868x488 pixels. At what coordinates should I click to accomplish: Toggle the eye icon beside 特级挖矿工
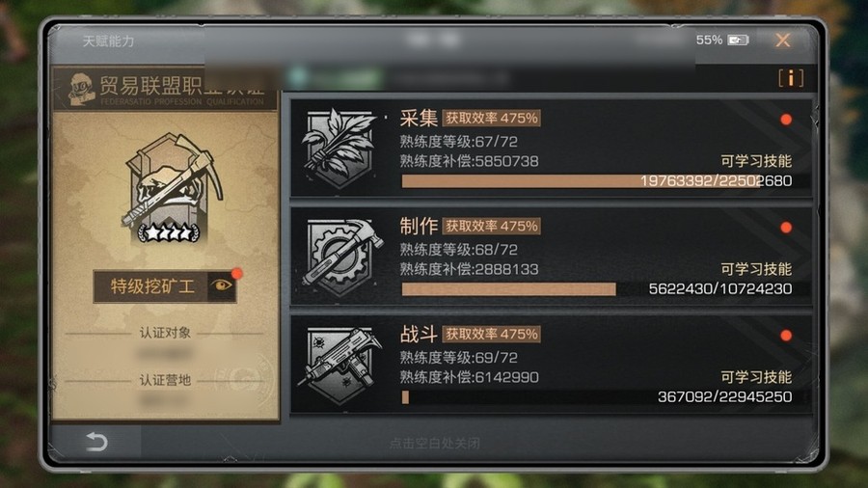pyautogui.click(x=222, y=285)
